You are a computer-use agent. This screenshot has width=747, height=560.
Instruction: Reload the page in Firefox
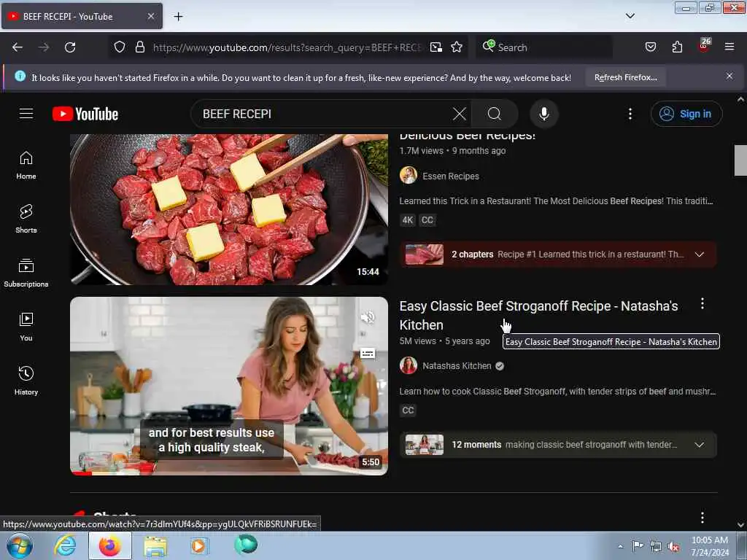coord(70,47)
